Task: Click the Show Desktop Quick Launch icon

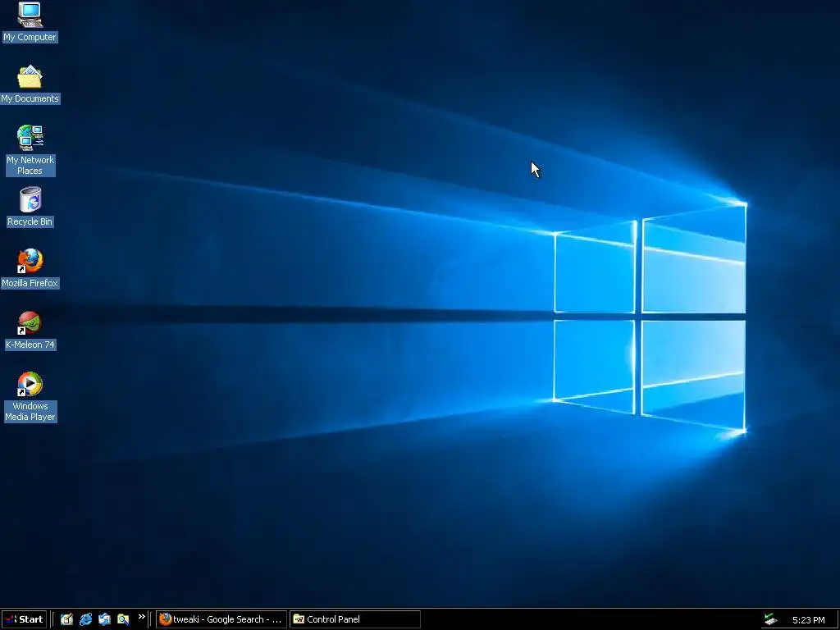Action: click(x=66, y=619)
